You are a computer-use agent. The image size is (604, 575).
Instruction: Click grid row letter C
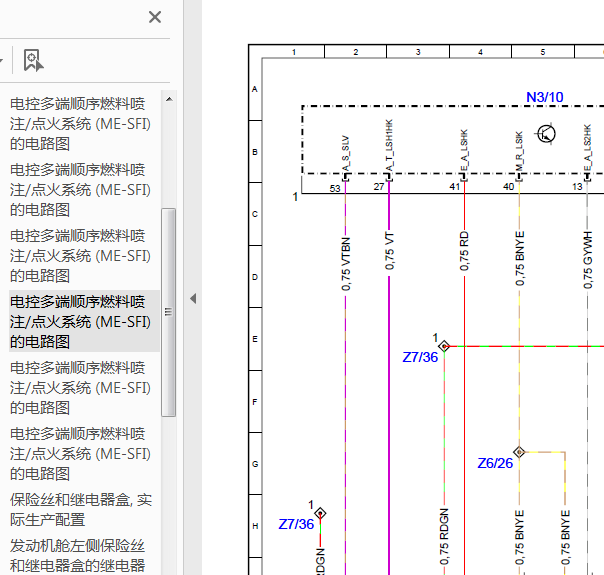255,214
